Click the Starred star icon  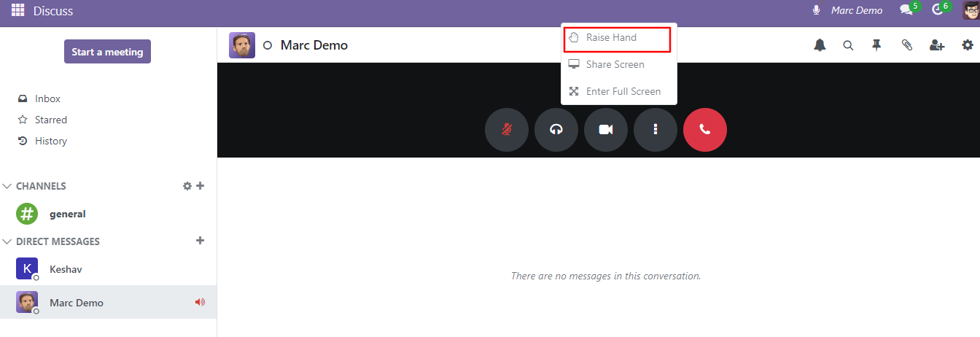(x=23, y=120)
